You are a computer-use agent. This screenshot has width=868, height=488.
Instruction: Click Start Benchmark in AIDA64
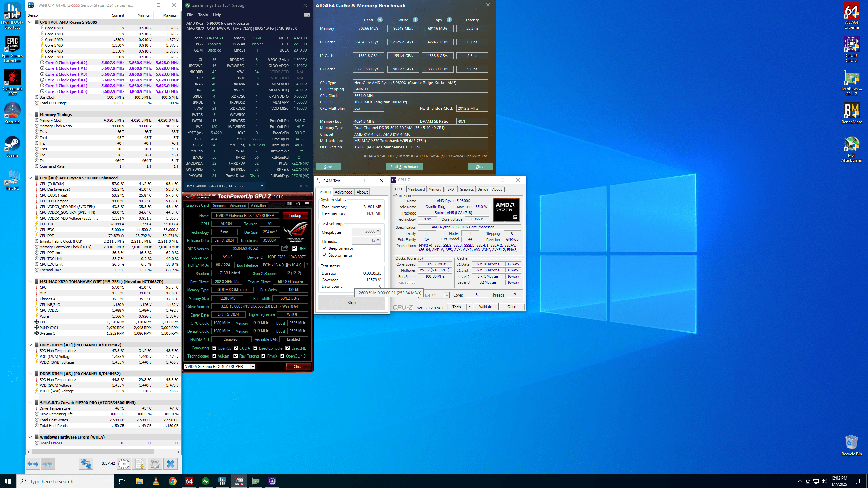(404, 167)
